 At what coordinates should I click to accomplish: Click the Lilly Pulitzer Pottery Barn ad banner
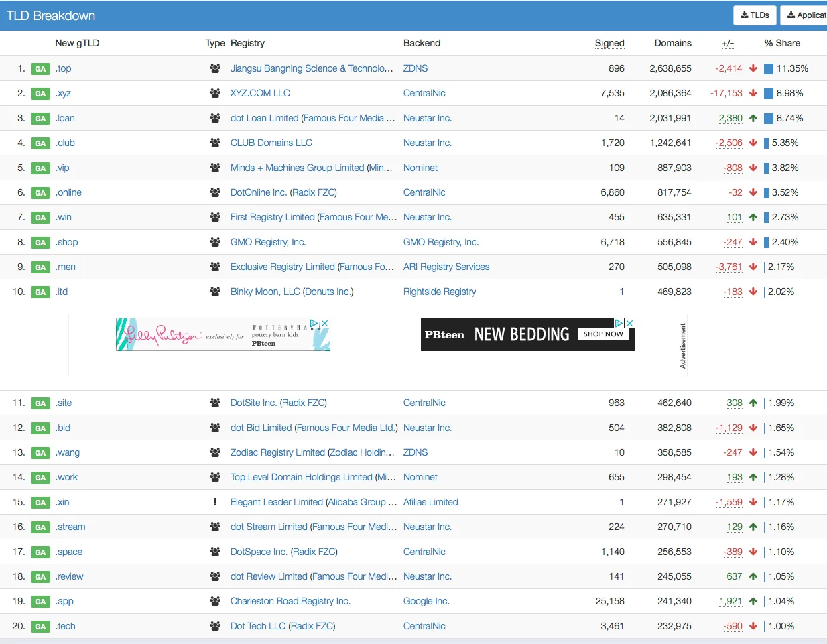tap(223, 334)
